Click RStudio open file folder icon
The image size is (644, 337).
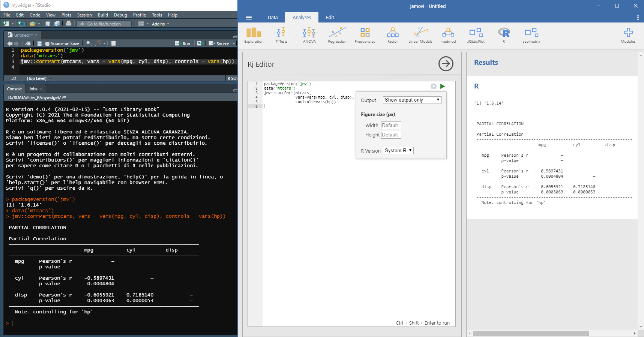pyautogui.click(x=33, y=24)
